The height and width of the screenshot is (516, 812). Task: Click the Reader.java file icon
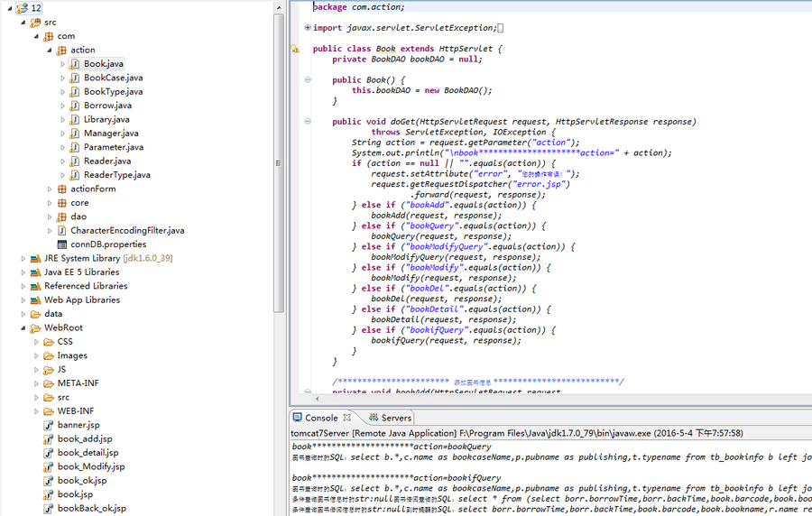pos(75,161)
